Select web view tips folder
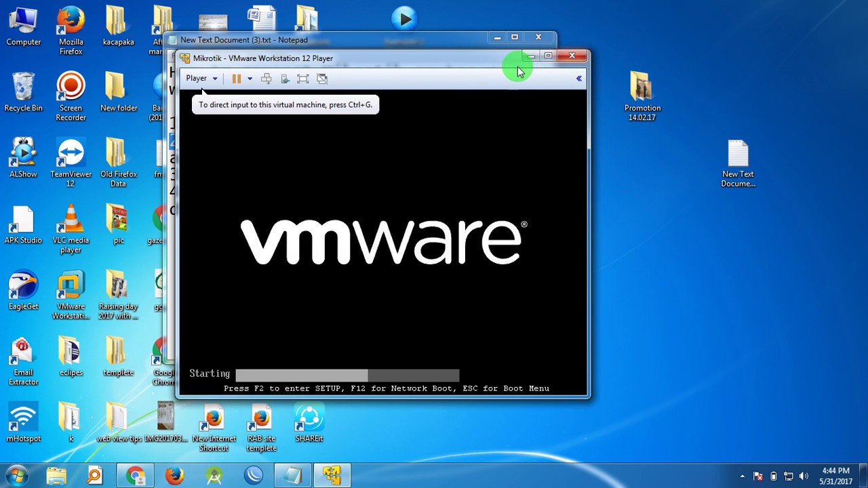 click(118, 423)
